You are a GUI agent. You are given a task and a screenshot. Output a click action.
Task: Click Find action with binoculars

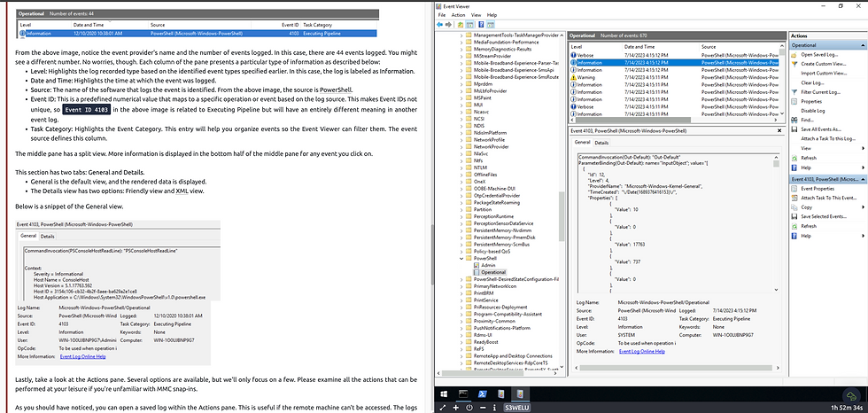tap(807, 120)
